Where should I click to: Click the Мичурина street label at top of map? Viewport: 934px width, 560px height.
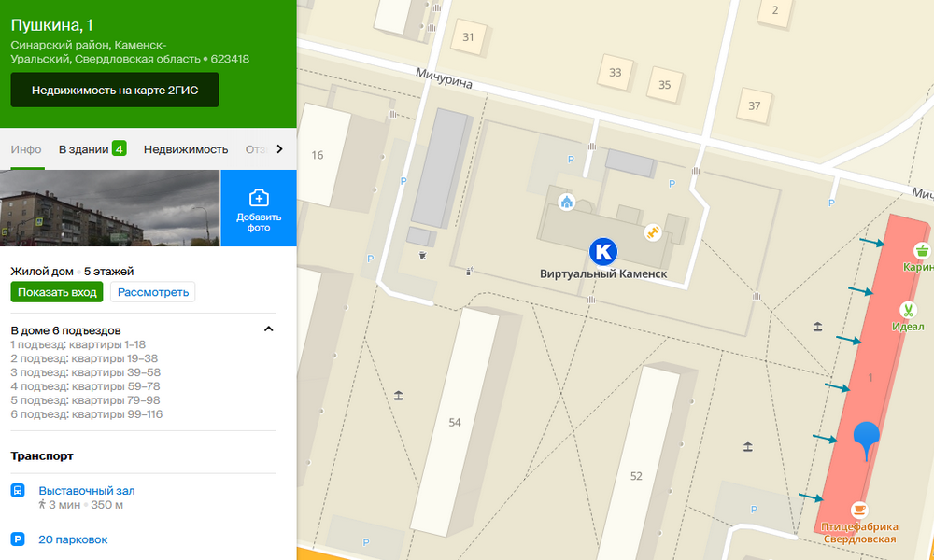click(444, 78)
